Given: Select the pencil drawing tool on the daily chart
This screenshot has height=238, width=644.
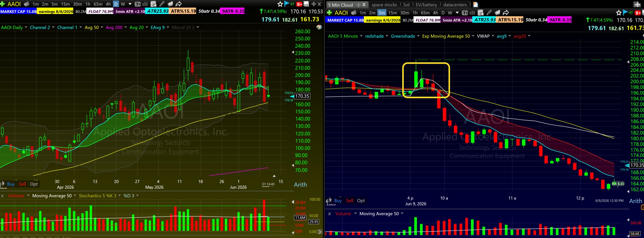Looking at the screenshot, I should click(x=162, y=4).
